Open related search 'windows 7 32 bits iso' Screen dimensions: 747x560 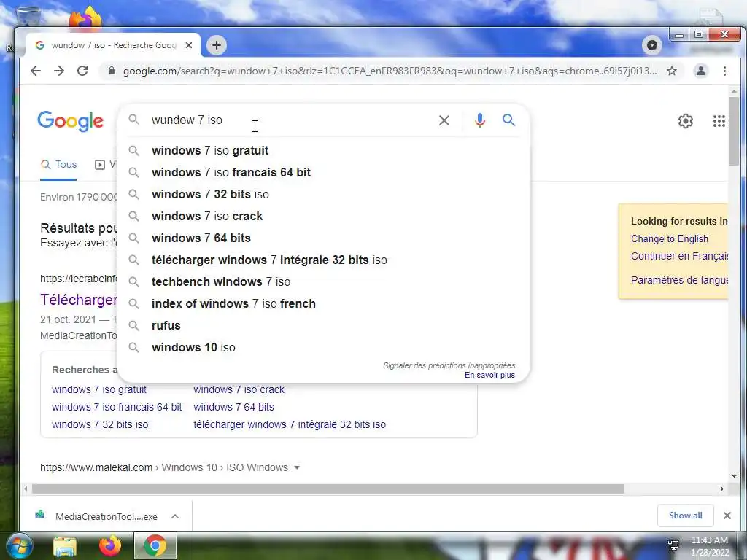pyautogui.click(x=100, y=425)
